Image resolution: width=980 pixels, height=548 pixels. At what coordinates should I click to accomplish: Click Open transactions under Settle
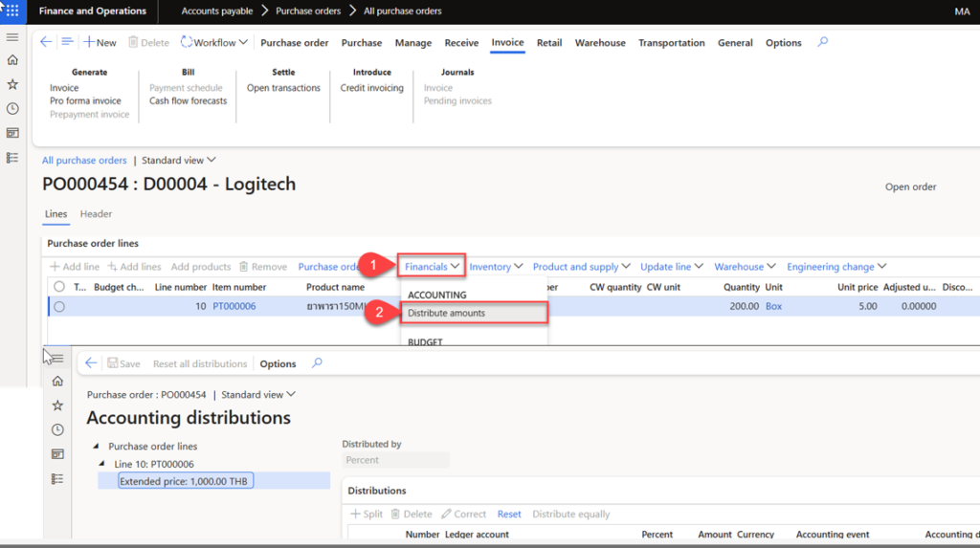[x=283, y=88]
